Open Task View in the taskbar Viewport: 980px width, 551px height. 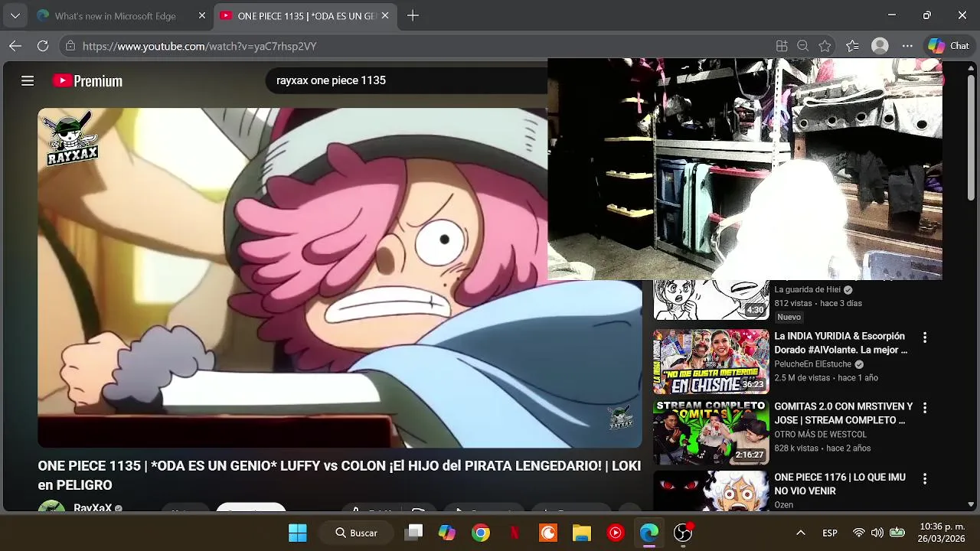click(x=414, y=533)
